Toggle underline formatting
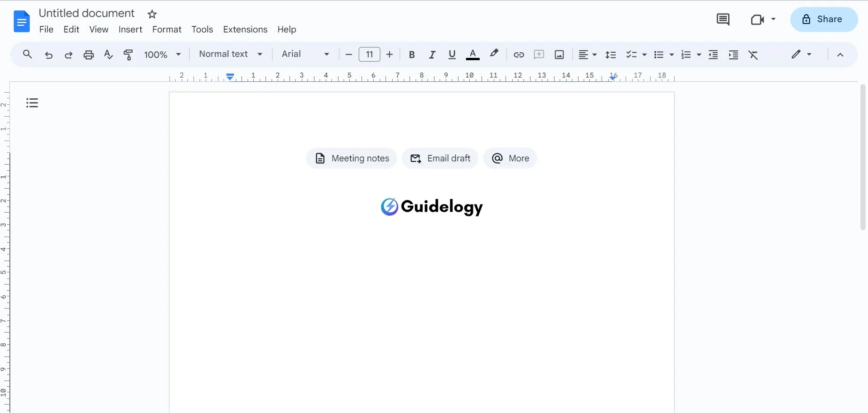Screen dimensions: 868x413 point(452,55)
